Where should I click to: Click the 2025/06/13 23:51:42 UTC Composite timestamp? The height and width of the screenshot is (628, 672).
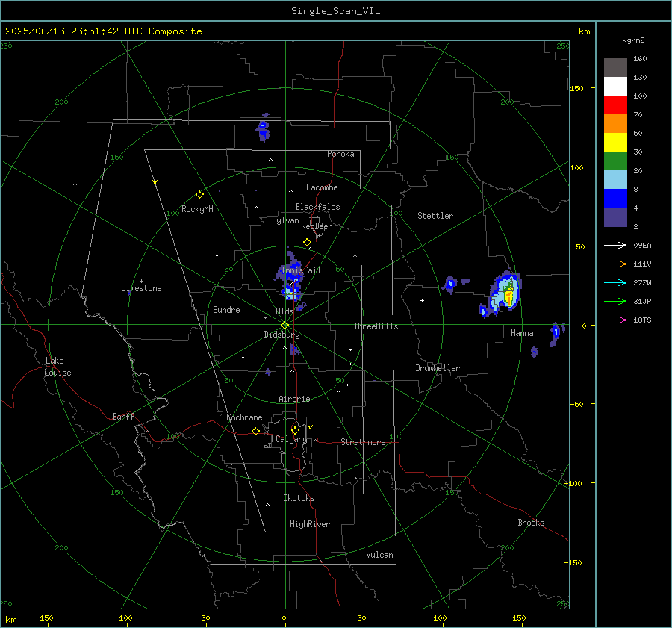tap(103, 31)
